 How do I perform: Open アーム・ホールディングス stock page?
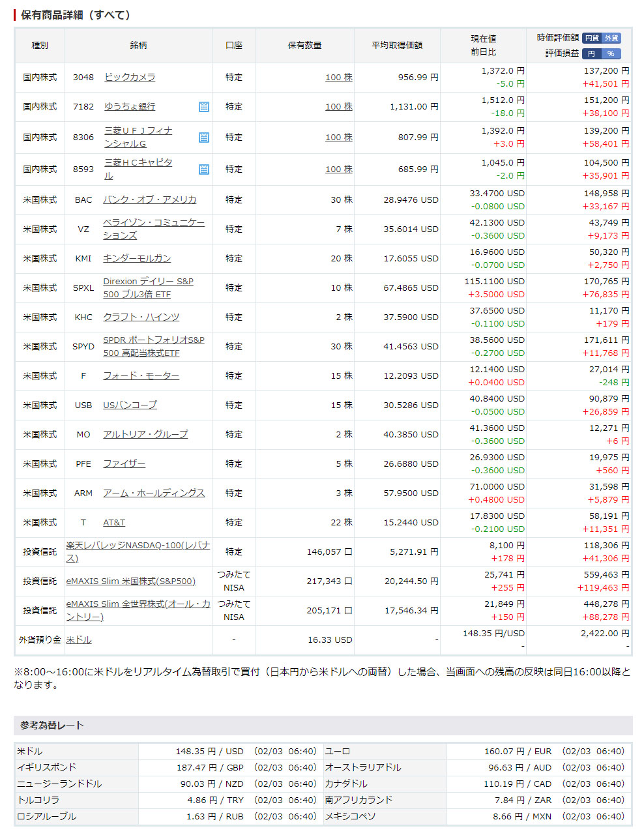tap(154, 493)
